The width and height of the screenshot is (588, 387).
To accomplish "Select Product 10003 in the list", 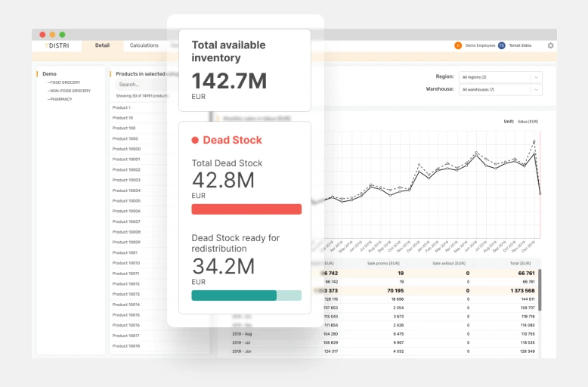I will point(126,180).
